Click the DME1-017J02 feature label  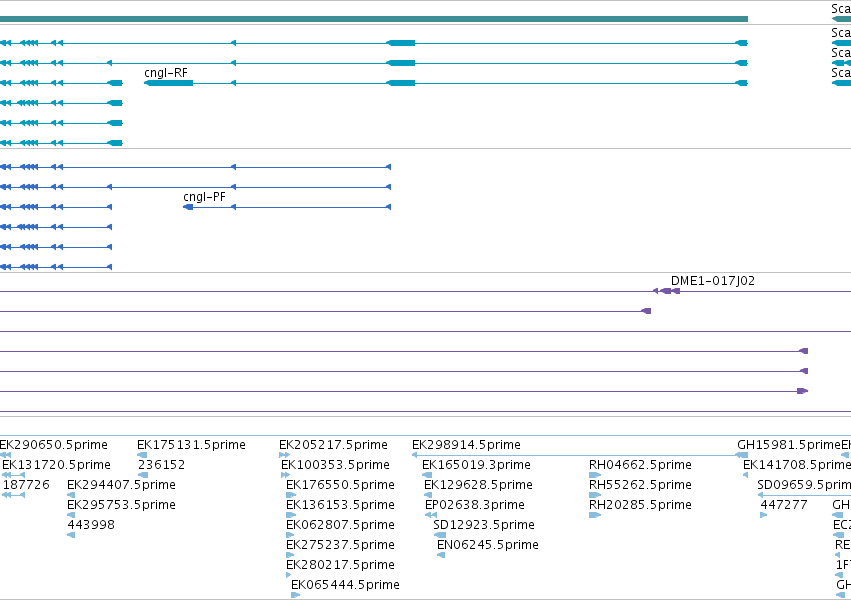713,280
